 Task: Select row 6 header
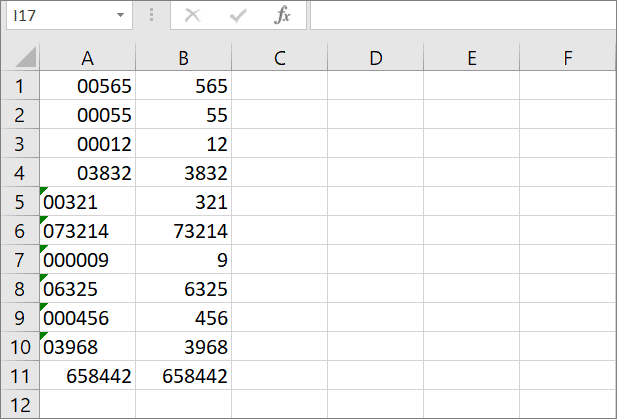pyautogui.click(x=20, y=231)
